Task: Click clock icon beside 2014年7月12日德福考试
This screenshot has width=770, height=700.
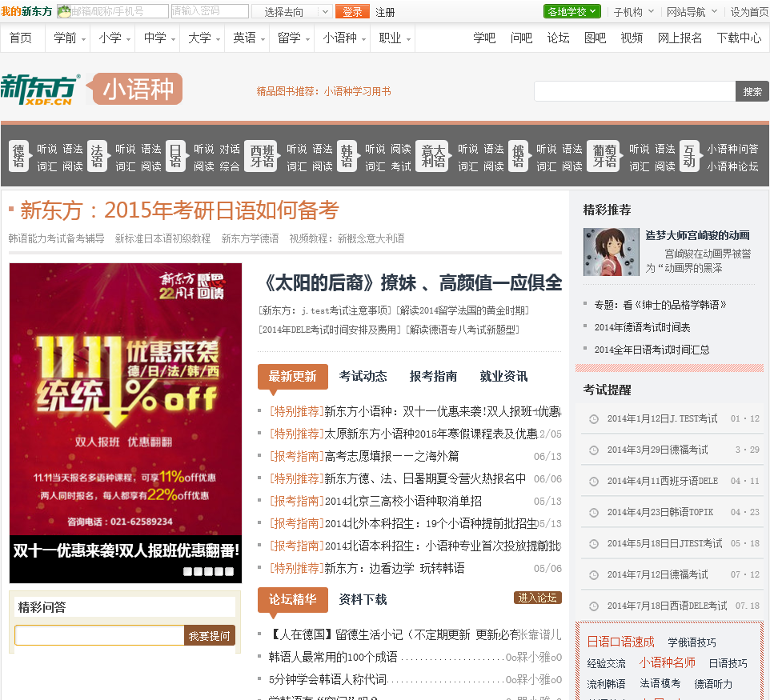Action: (594, 575)
